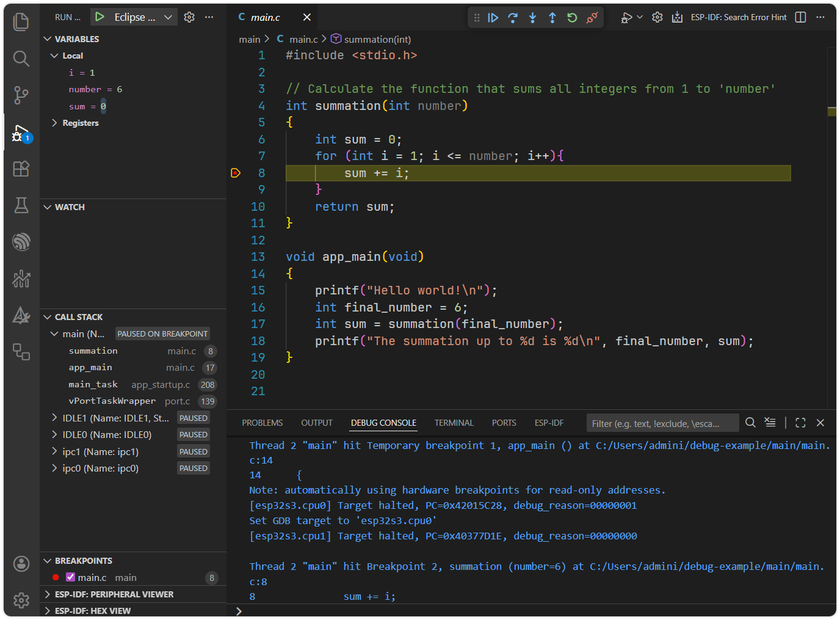
Task: Click the debug console filter field
Action: pos(662,422)
